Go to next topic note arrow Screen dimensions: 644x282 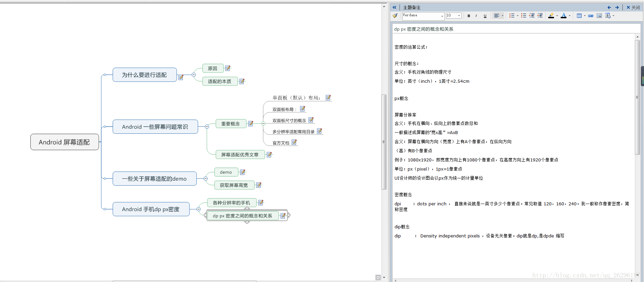(x=617, y=7)
